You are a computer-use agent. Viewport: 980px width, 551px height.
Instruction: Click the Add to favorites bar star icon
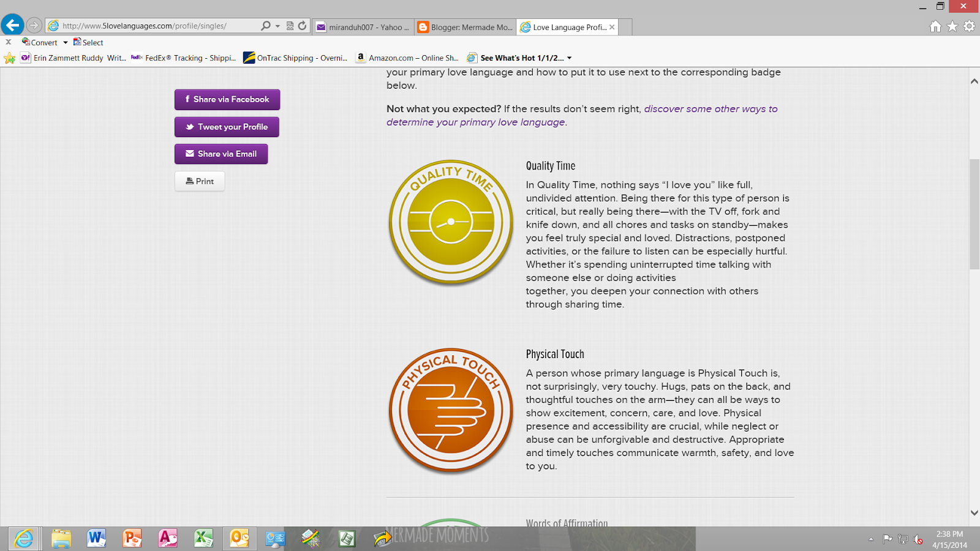click(9, 58)
